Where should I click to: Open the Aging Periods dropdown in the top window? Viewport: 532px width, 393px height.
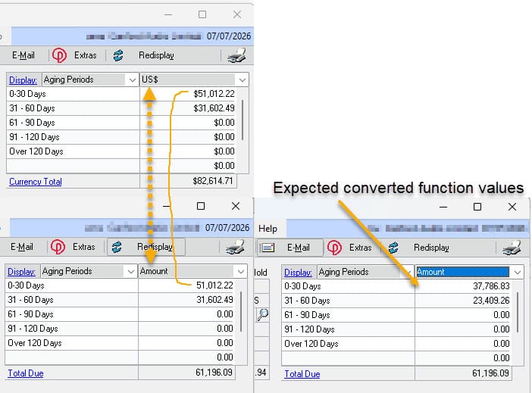coord(133,80)
